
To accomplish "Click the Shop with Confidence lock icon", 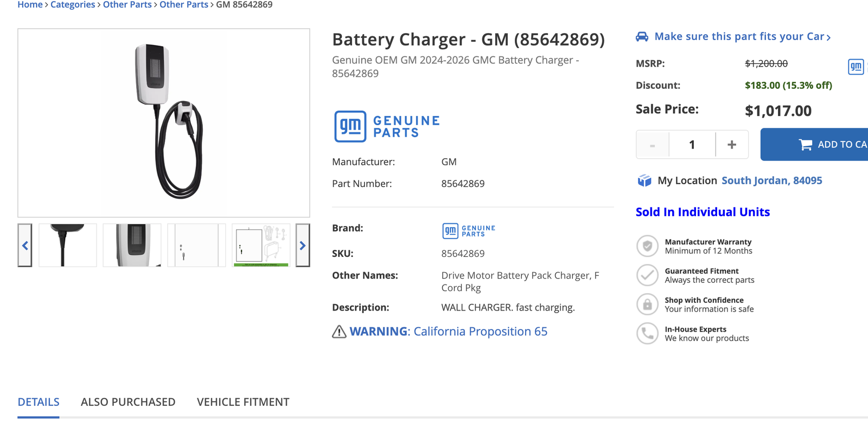I will (x=647, y=305).
